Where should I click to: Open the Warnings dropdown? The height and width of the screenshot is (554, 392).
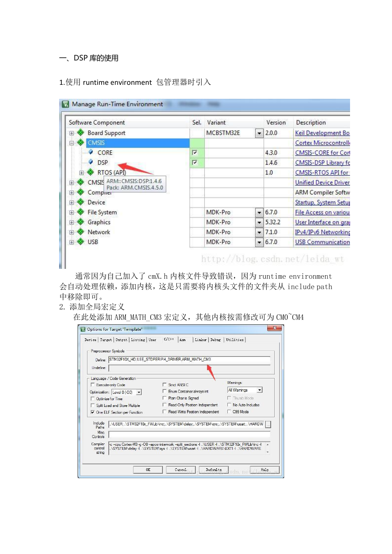coord(259,390)
